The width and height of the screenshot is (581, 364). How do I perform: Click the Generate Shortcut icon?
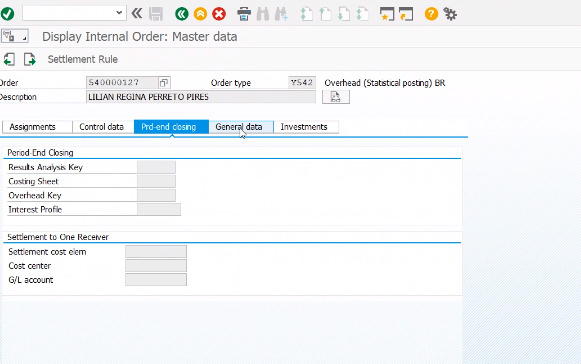[x=406, y=14]
